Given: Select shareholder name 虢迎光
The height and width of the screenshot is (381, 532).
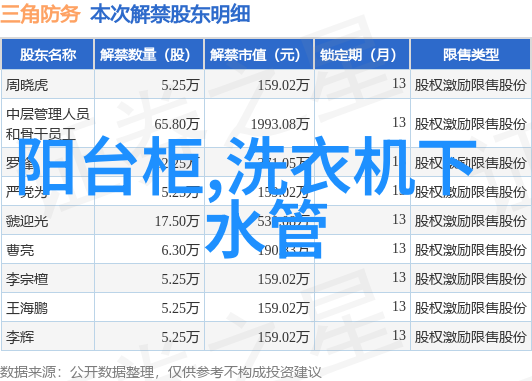Looking at the screenshot, I should [27, 221].
